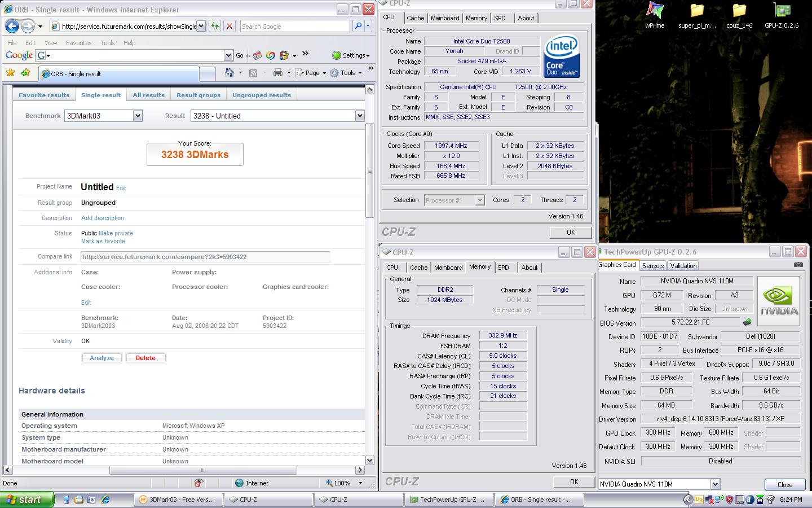Switch to the Favorite results tab
The width and height of the screenshot is (812, 508).
tap(44, 95)
